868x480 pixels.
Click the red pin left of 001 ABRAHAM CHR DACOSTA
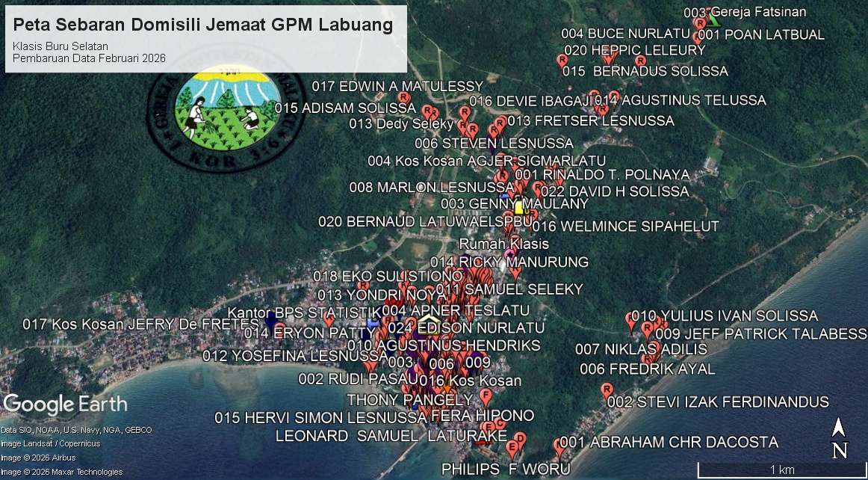pos(559,446)
